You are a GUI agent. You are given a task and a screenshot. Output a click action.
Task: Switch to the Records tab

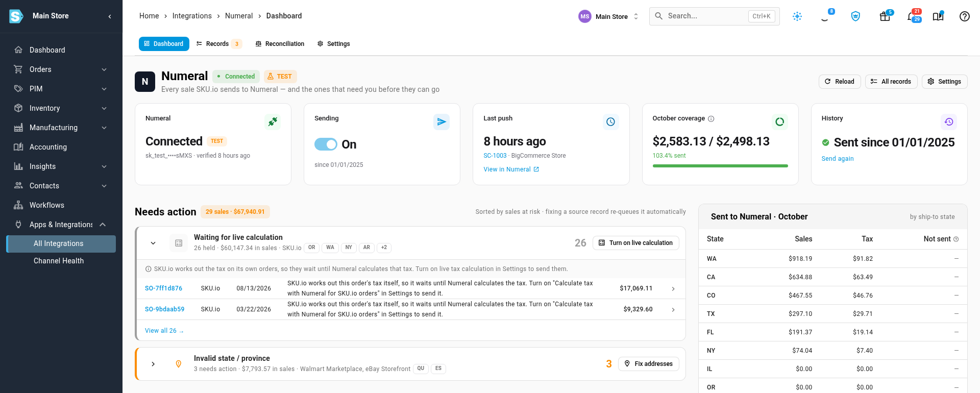click(219, 44)
